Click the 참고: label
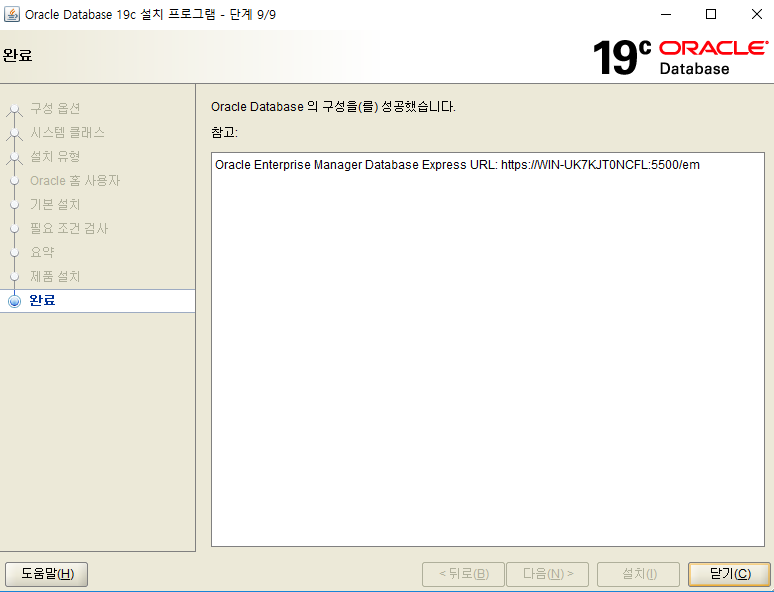The height and width of the screenshot is (592, 774). point(224,132)
